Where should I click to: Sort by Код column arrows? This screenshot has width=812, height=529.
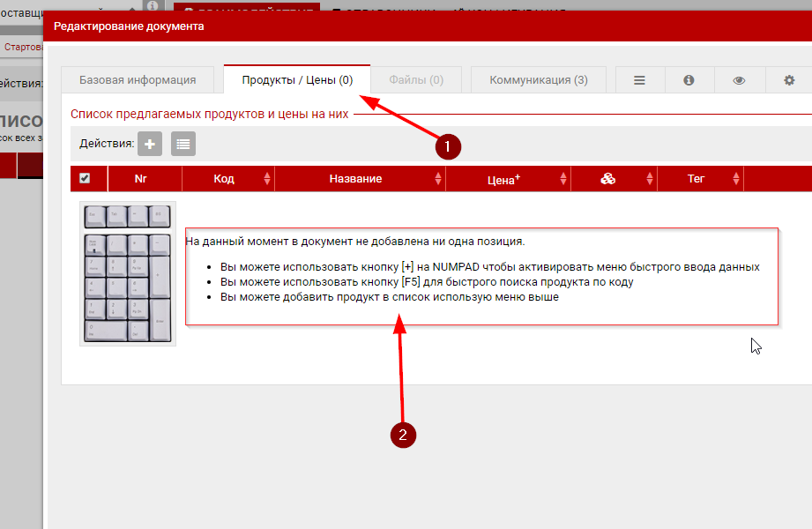tap(267, 179)
